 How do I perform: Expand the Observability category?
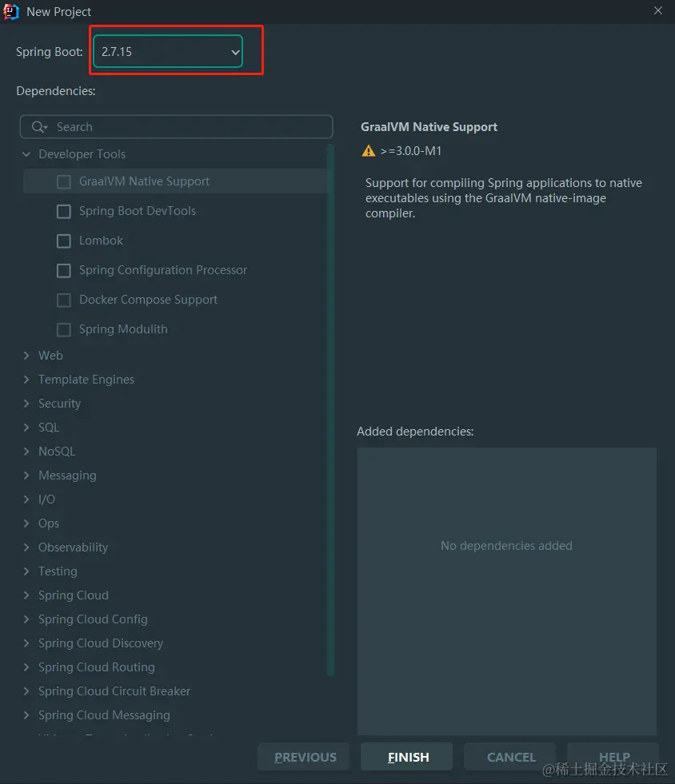26,547
